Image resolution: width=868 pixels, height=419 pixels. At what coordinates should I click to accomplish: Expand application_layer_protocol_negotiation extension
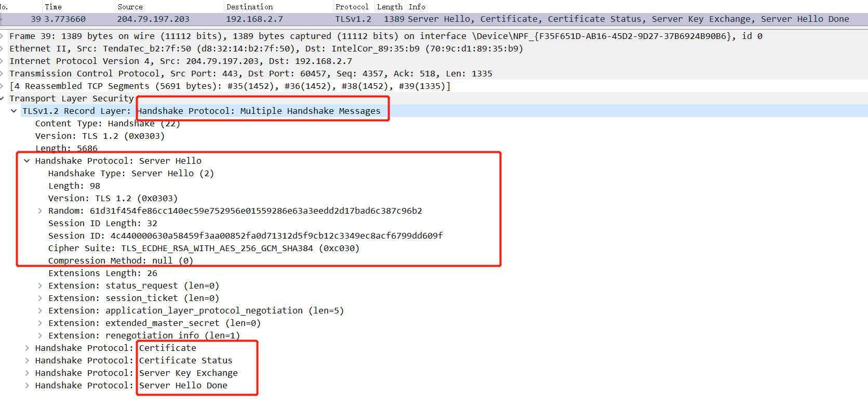tap(40, 311)
